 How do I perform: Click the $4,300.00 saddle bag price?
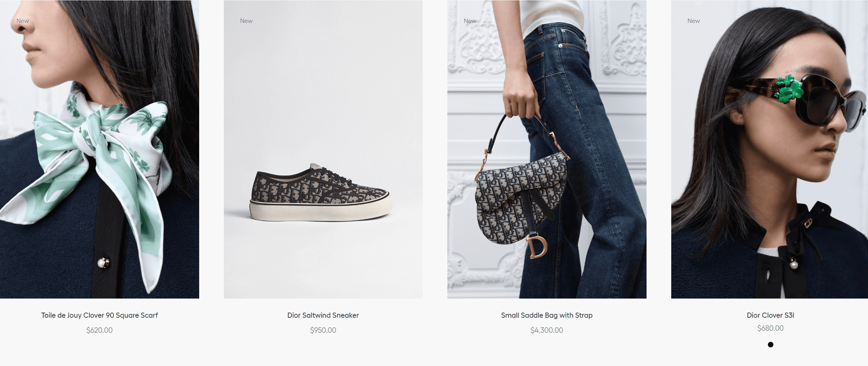coord(547,330)
